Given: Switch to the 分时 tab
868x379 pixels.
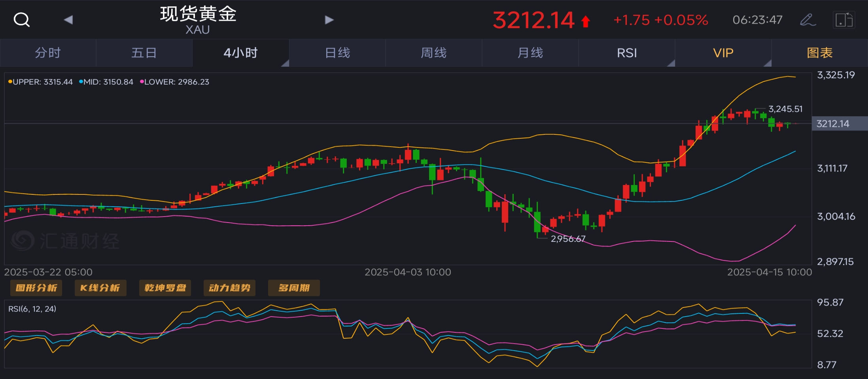Looking at the screenshot, I should tap(48, 53).
